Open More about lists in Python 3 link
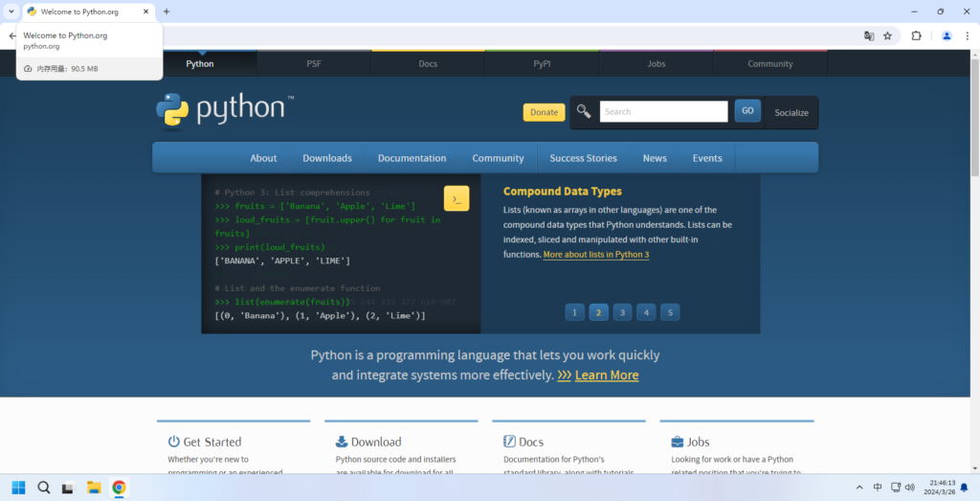 pyautogui.click(x=596, y=255)
